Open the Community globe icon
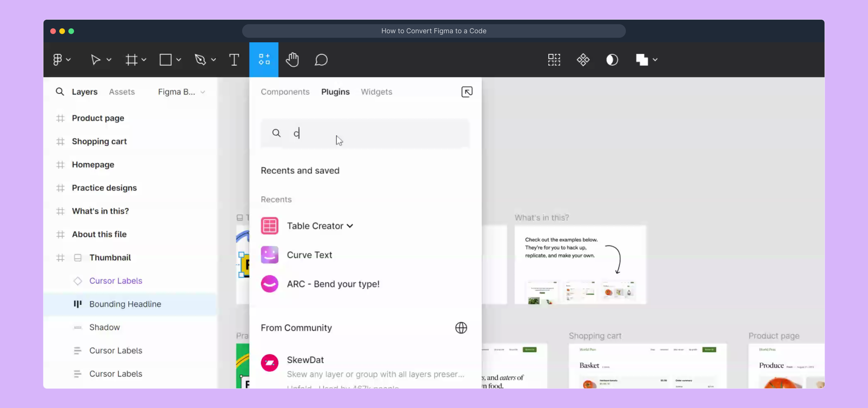Viewport: 868px width, 408px height. tap(461, 328)
